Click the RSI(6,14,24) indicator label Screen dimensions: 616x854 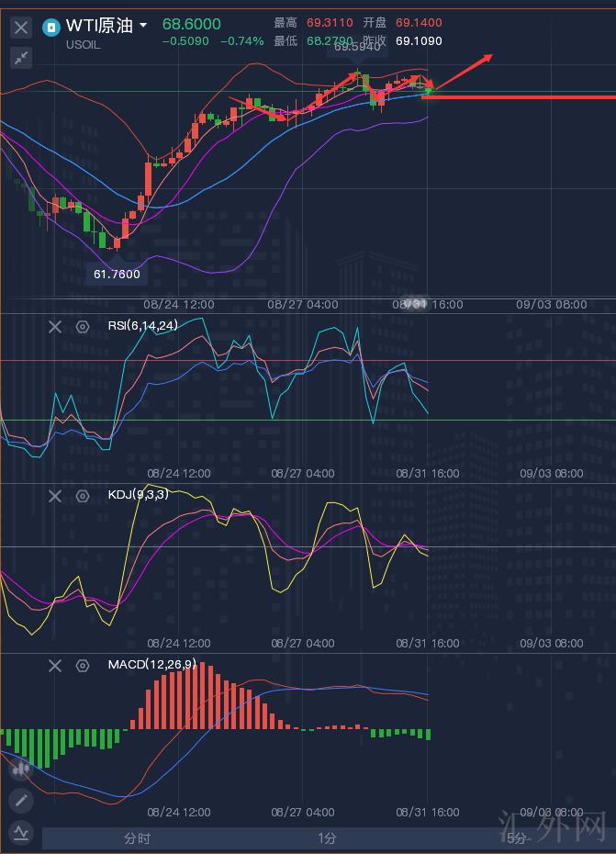pyautogui.click(x=142, y=325)
